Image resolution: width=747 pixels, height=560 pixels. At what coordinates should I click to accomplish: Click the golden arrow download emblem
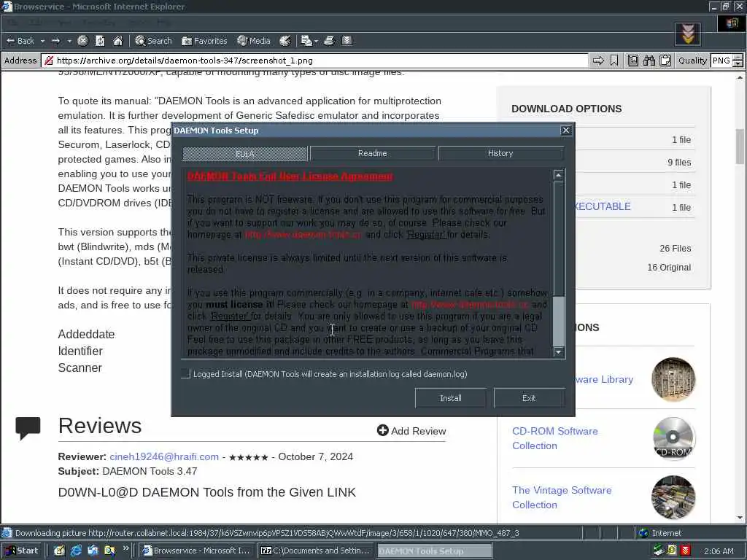687,34
